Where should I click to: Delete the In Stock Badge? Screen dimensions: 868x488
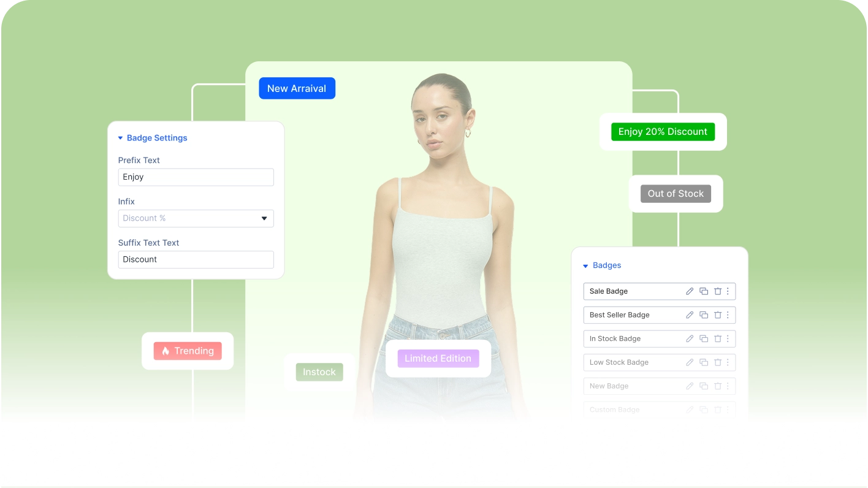coord(718,338)
